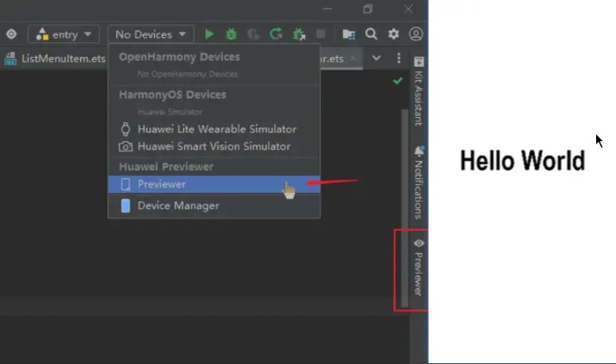Expand the entry module dropdown
Screen dimensions: 616x364
[64, 35]
